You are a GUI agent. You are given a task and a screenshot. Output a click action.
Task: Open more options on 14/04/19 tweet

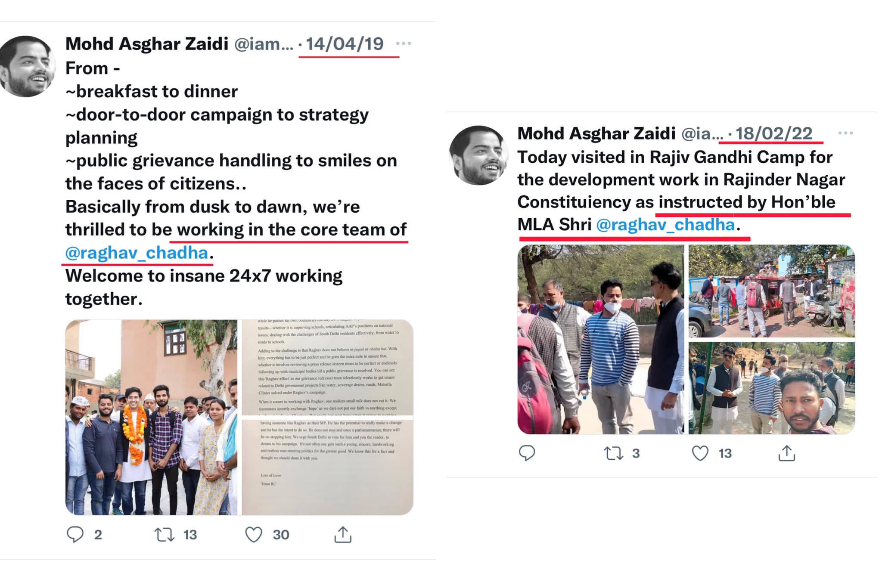click(x=404, y=43)
